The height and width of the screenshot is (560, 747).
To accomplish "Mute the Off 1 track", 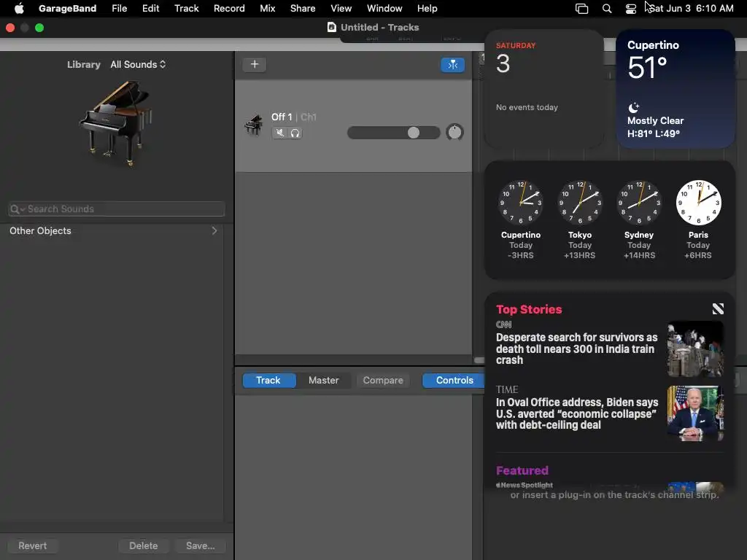I will [x=280, y=133].
